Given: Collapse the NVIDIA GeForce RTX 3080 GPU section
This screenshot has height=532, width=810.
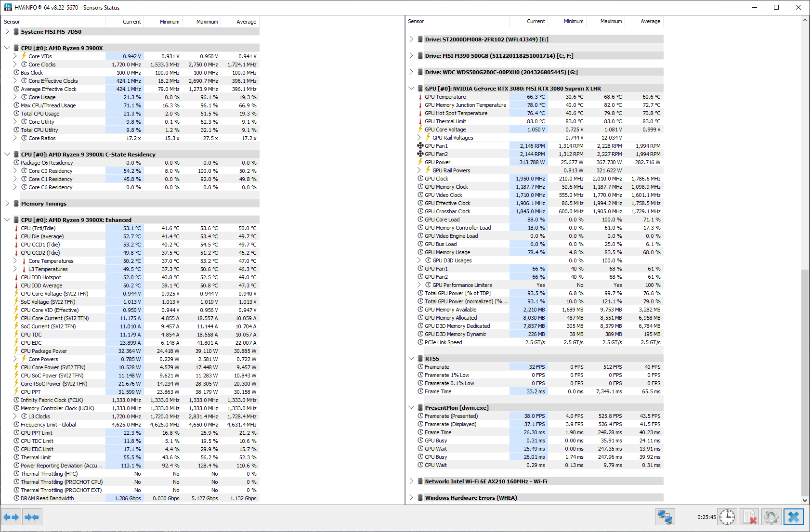Looking at the screenshot, I should point(411,89).
